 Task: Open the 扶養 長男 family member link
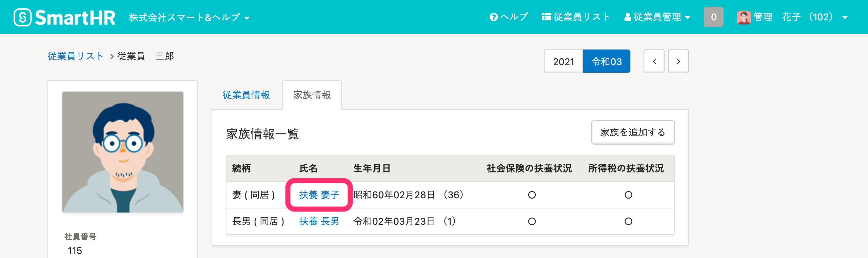click(319, 221)
